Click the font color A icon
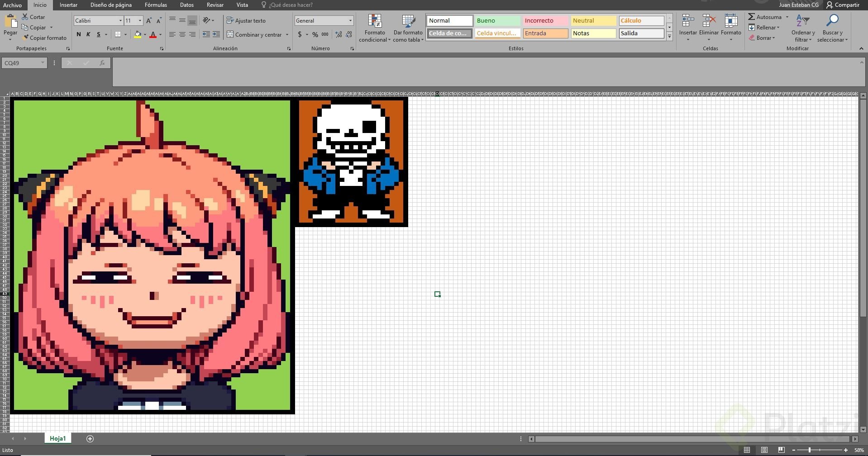 tap(153, 34)
